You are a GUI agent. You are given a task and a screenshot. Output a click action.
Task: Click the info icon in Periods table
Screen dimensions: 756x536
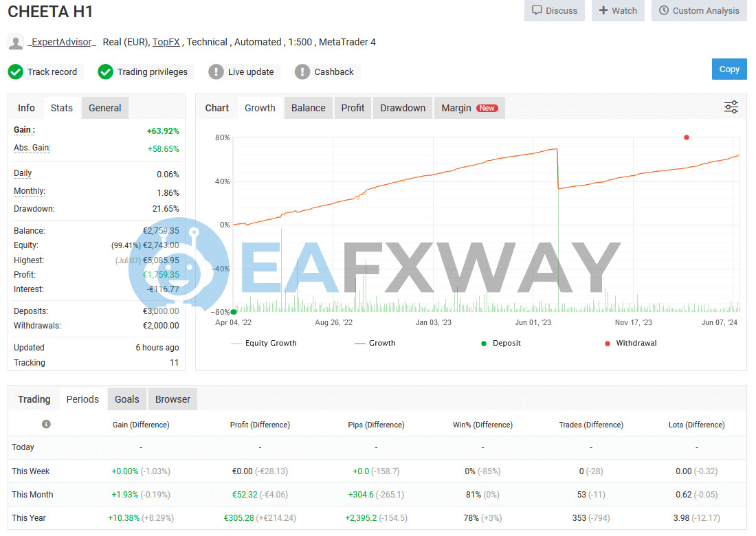point(46,425)
